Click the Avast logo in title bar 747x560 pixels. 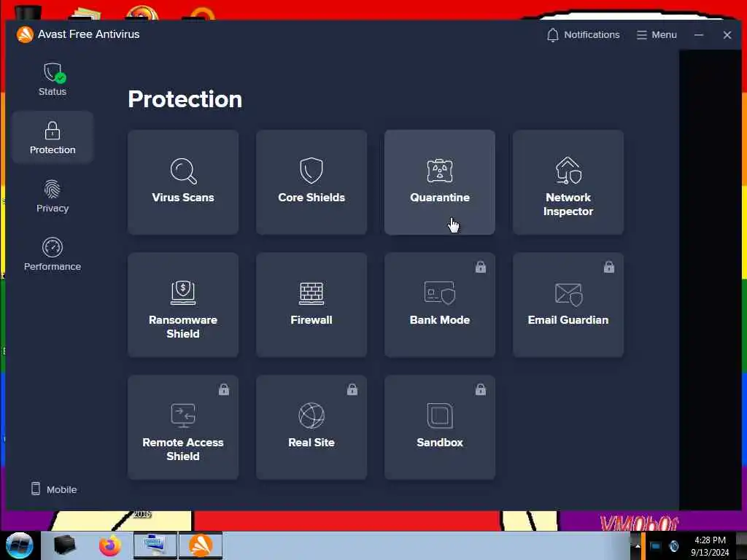25,34
